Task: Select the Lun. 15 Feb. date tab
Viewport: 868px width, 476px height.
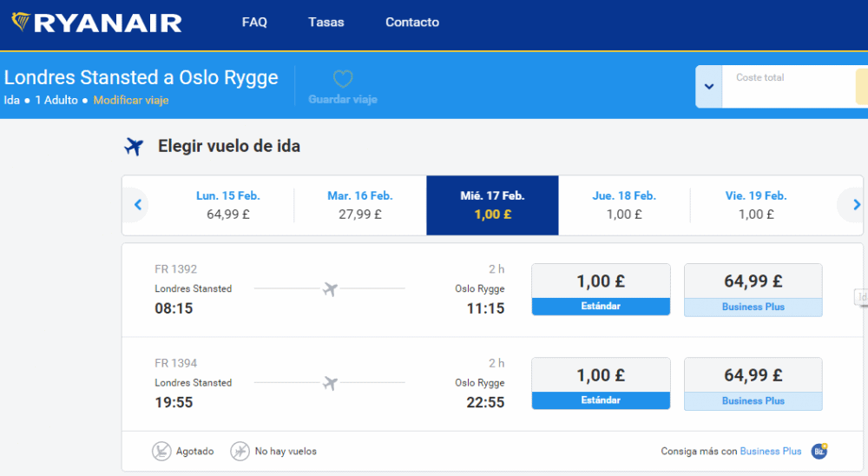Action: pyautogui.click(x=228, y=205)
